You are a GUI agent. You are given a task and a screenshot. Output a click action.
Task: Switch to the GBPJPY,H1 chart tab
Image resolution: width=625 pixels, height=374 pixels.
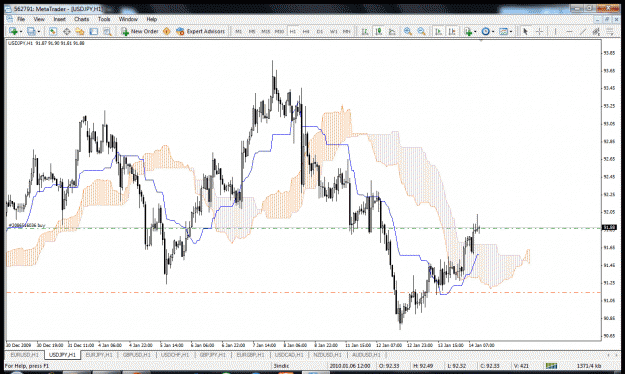point(212,354)
